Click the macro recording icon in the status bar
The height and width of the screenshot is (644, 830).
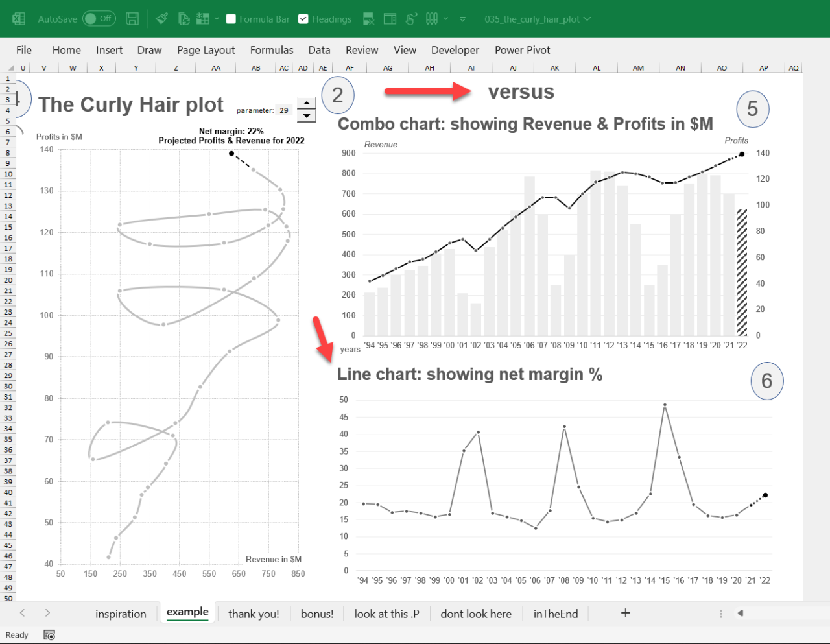tap(49, 635)
